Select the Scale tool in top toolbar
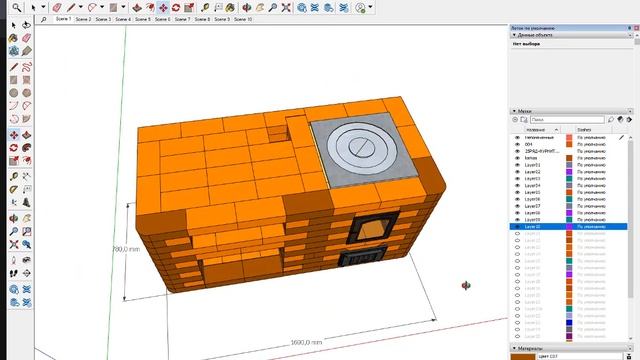The height and width of the screenshot is (360, 640). [189, 7]
